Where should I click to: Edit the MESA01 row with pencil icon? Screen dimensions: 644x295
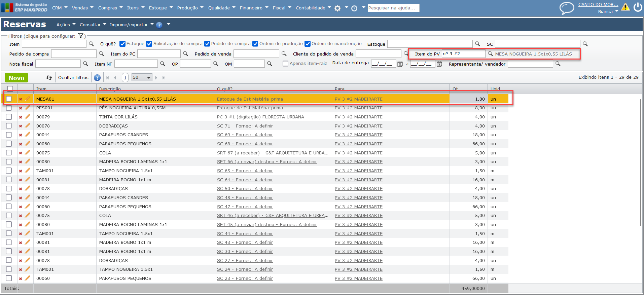click(28, 99)
